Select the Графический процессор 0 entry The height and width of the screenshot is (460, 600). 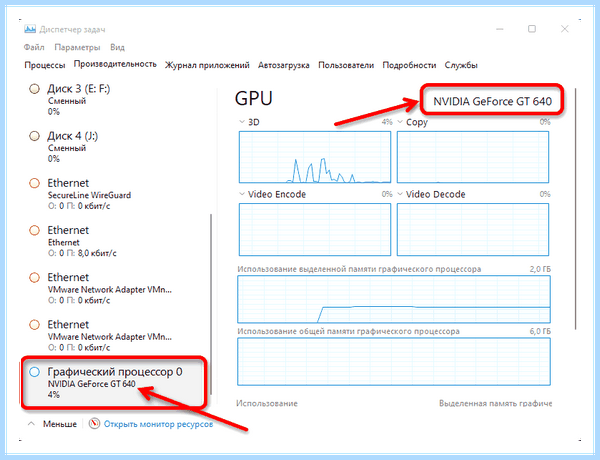coord(114,382)
